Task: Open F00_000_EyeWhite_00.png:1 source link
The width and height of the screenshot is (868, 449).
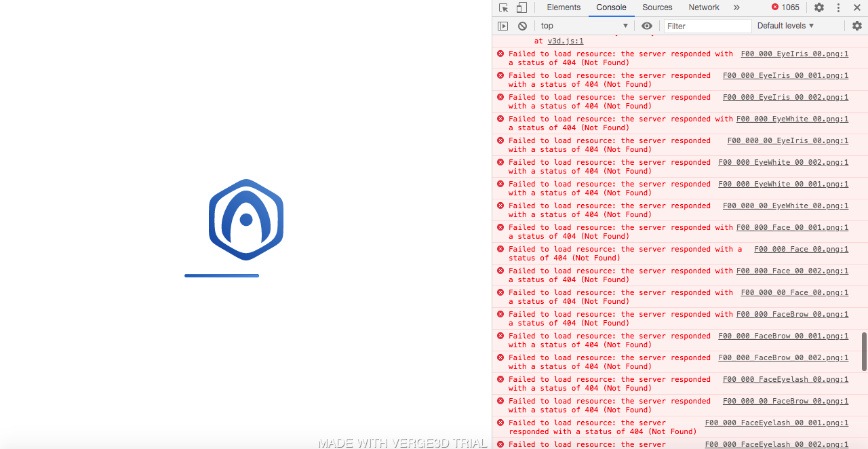Action: (792, 119)
